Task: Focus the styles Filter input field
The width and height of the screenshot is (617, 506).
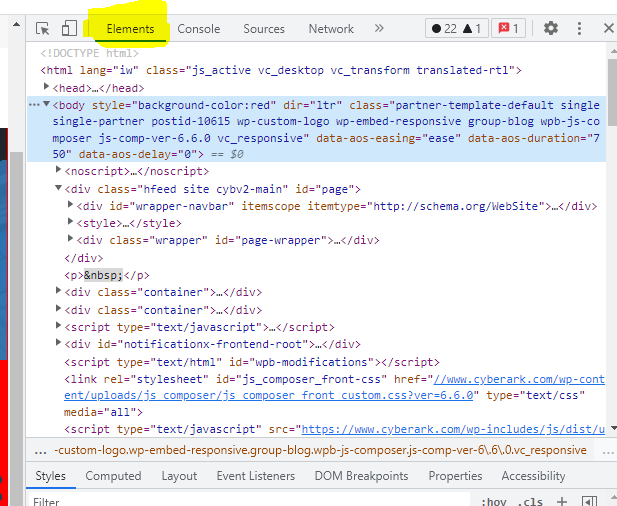Action: pyautogui.click(x=249, y=501)
